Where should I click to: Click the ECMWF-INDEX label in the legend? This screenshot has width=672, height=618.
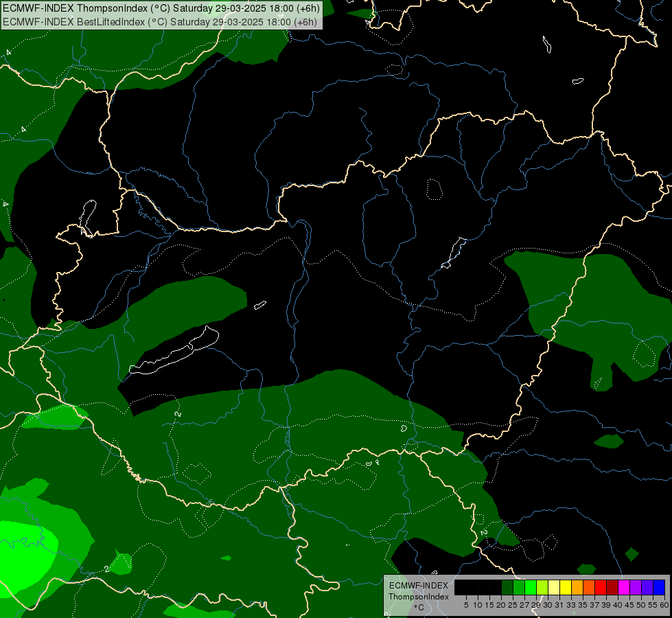(x=419, y=586)
